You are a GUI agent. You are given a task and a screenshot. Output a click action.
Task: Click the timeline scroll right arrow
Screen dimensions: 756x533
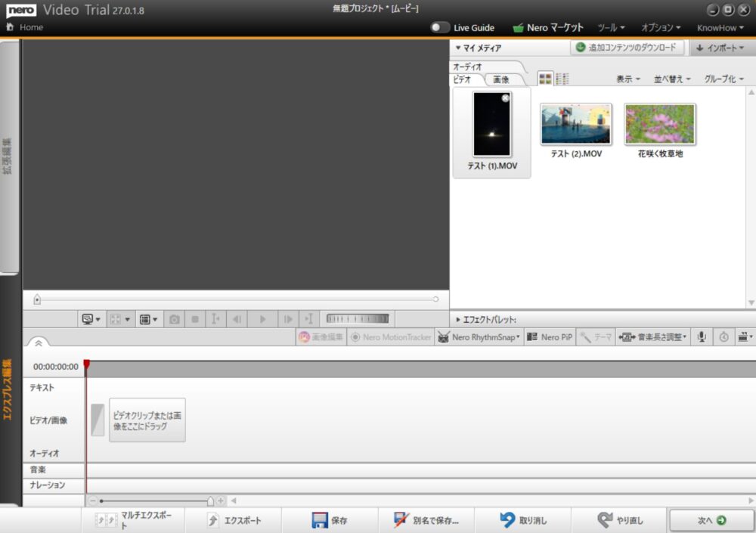(x=750, y=500)
